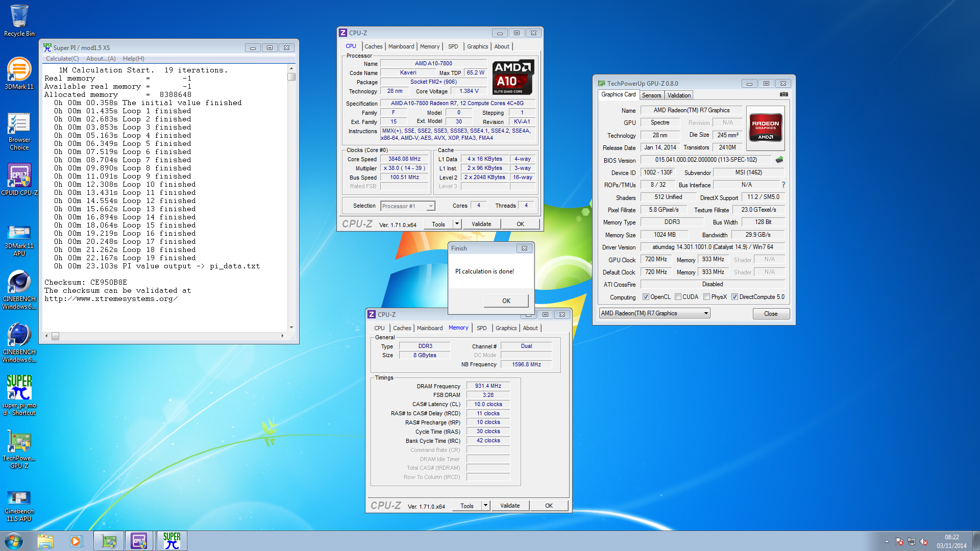Open the SPD tab in bottom CPU-Z window
Viewport: 980px width, 551px height.
(x=481, y=328)
